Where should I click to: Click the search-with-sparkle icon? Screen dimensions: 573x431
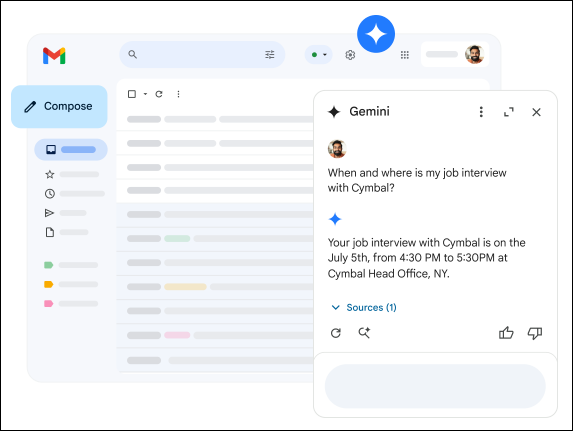click(x=364, y=333)
